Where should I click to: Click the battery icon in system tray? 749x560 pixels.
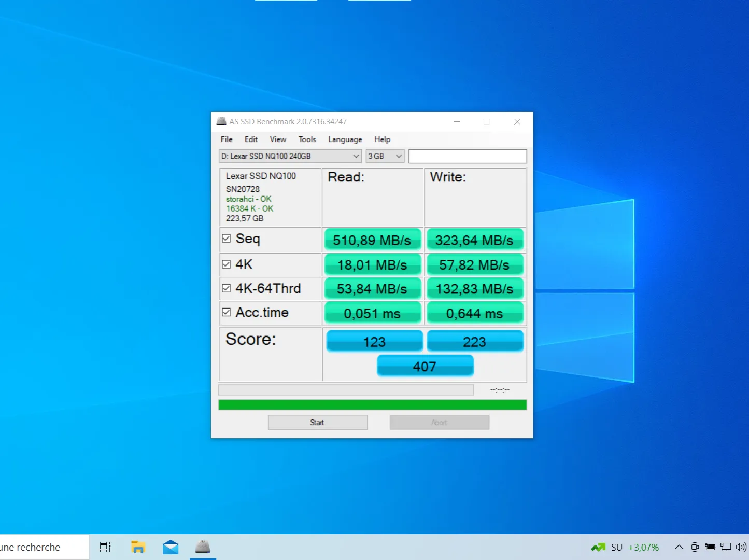(710, 547)
